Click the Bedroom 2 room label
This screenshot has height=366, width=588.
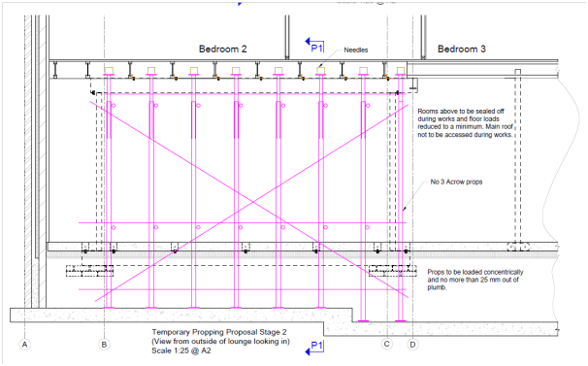click(x=223, y=49)
